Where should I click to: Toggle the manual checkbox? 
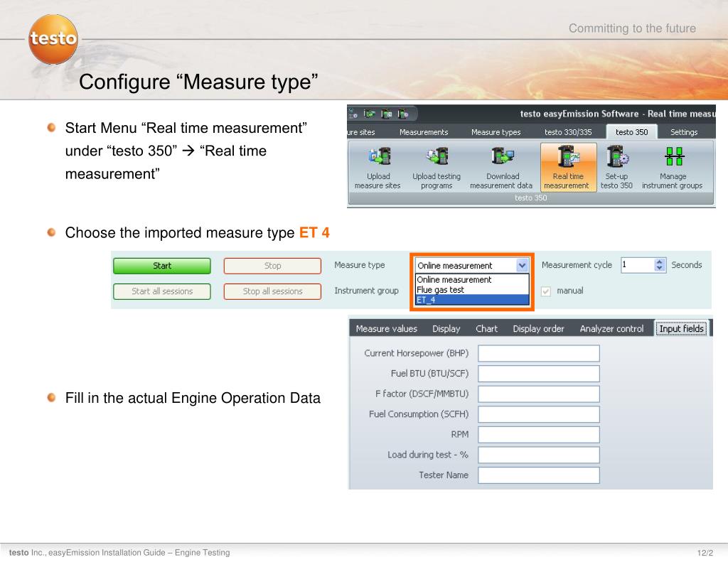point(546,291)
